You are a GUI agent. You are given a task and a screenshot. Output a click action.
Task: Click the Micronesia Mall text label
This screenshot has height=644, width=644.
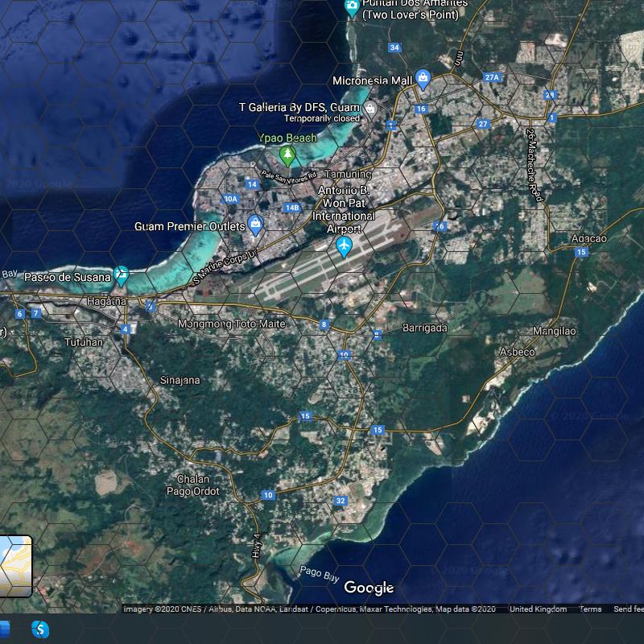[x=372, y=80]
